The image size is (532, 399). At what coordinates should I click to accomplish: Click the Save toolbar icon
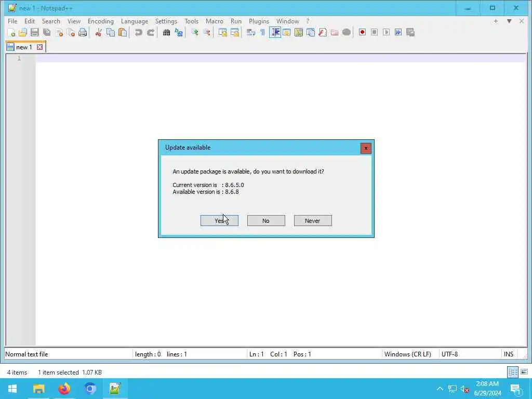point(35,33)
